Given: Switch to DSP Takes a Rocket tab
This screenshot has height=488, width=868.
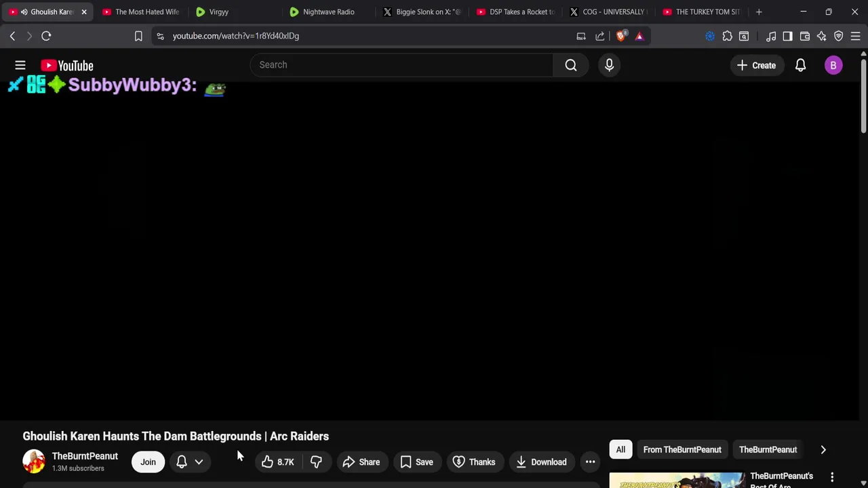Looking at the screenshot, I should (x=515, y=12).
